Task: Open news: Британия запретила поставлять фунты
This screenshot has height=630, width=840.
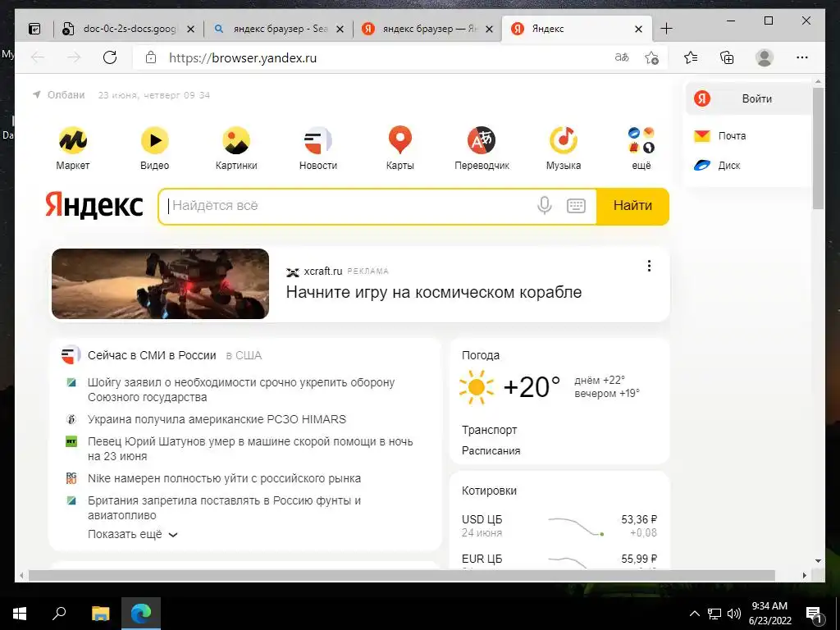Action: (225, 508)
